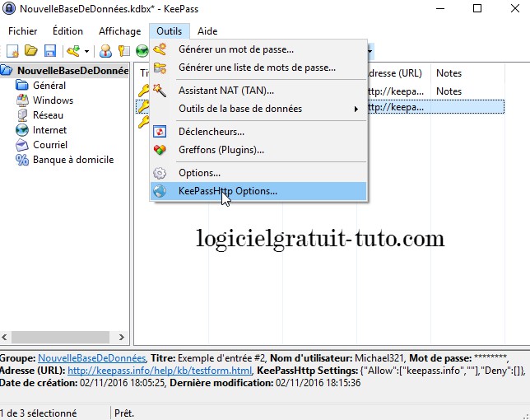
Task: Choose Générer une liste de mots de passe
Action: coord(258,68)
